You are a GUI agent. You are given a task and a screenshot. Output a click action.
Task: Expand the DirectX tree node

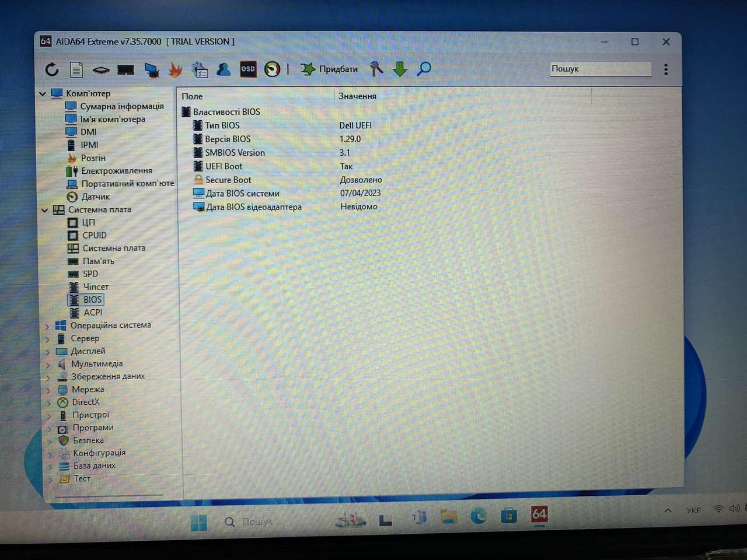tap(48, 403)
